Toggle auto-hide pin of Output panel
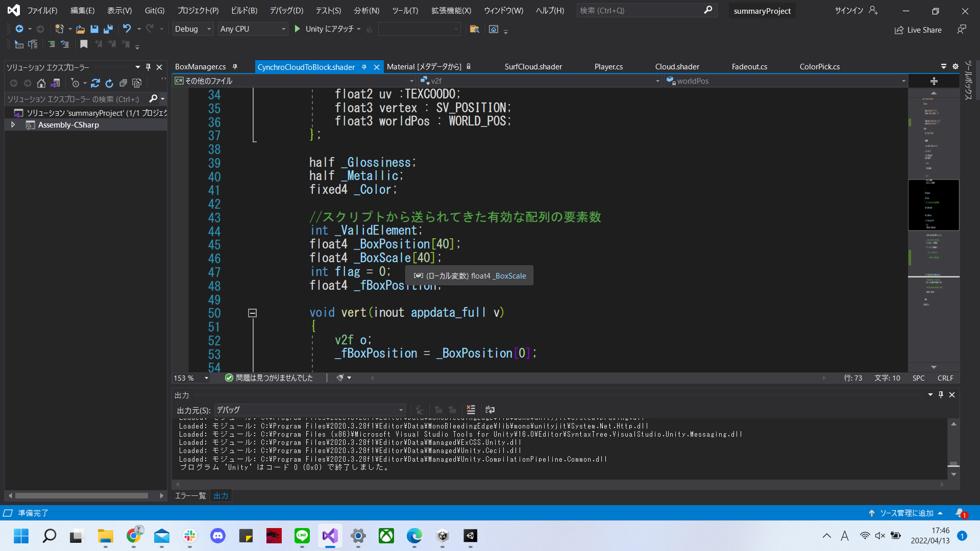 (x=941, y=395)
